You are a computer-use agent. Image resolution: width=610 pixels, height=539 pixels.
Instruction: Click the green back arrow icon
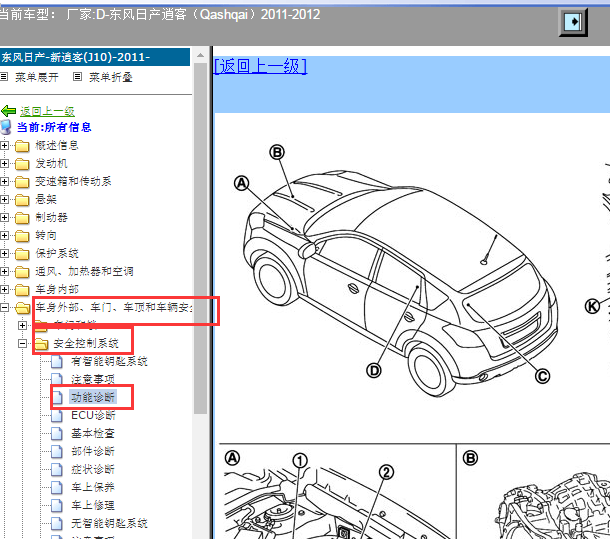pyautogui.click(x=9, y=111)
